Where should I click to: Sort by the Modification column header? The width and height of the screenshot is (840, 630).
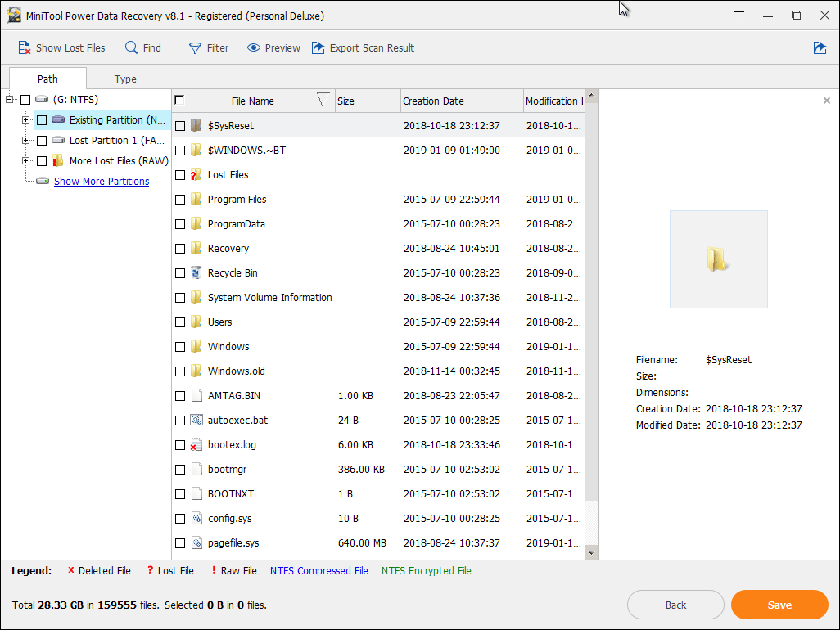554,101
